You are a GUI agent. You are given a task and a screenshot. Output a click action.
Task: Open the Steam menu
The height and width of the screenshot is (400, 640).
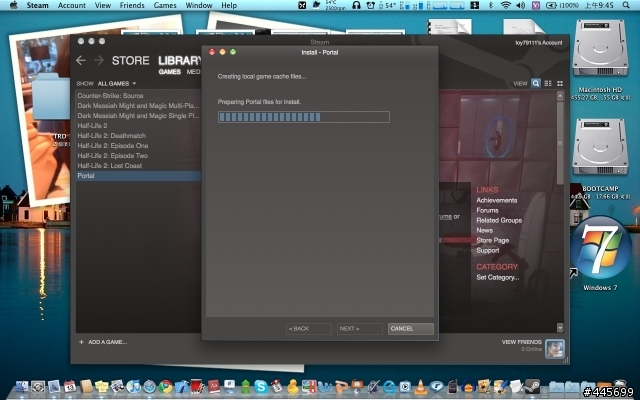click(37, 5)
